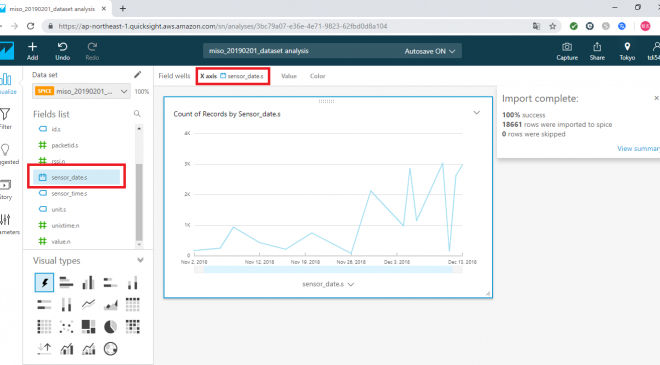Click the browser address bar URL
The image size is (660, 365).
tap(223, 26)
